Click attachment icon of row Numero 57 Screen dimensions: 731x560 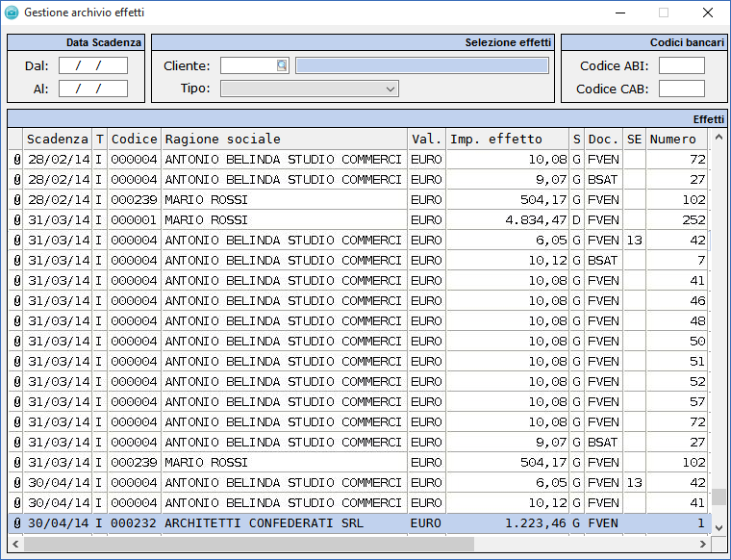[16, 401]
